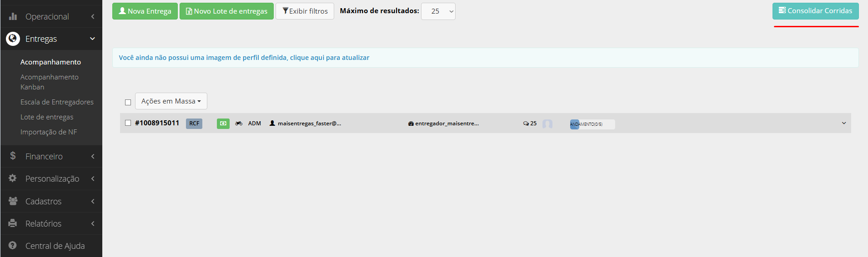Collapse the Entregas menu section

pos(51,39)
